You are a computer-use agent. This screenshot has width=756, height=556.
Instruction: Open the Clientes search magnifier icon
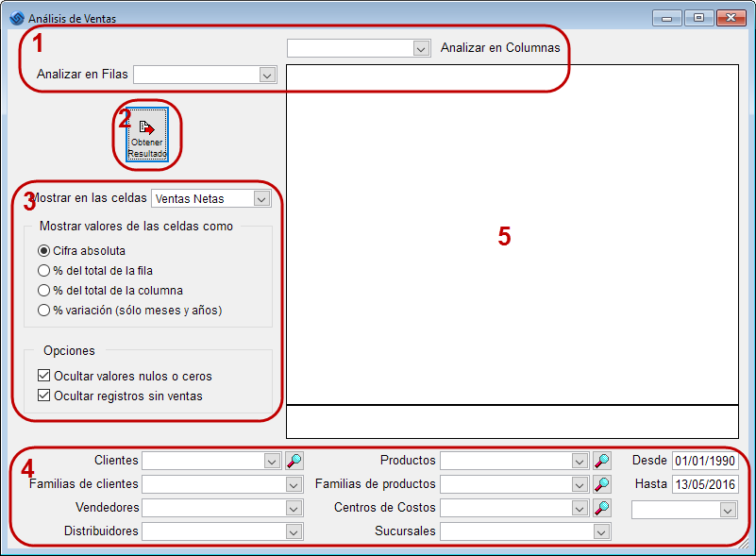(x=294, y=461)
